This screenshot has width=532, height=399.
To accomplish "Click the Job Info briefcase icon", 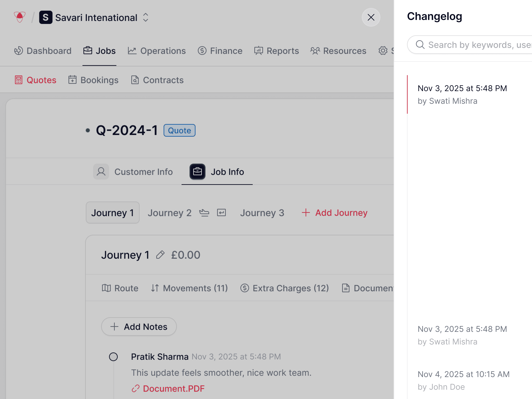I will (x=197, y=172).
